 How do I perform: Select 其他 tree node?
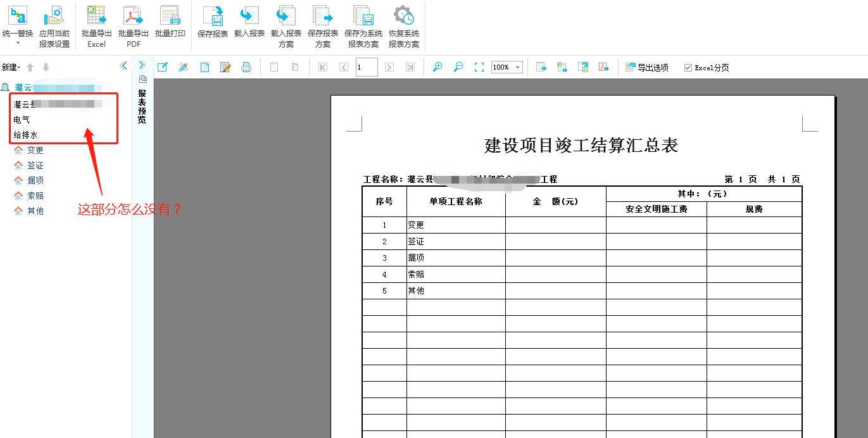pyautogui.click(x=35, y=211)
